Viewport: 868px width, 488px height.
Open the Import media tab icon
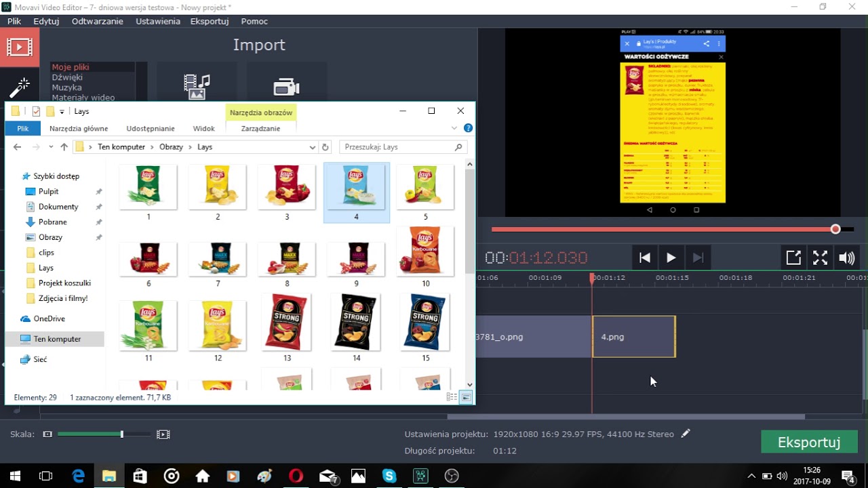click(20, 47)
